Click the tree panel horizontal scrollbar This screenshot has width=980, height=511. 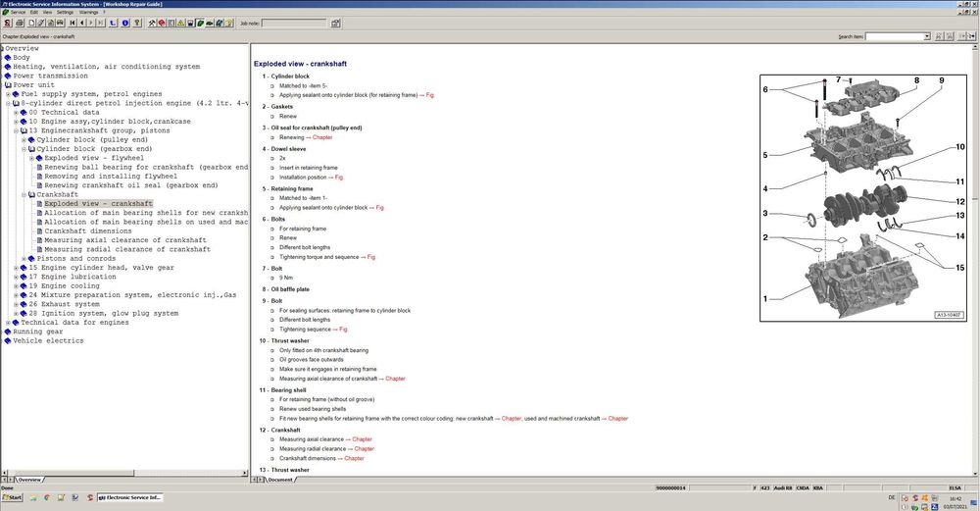point(125,473)
